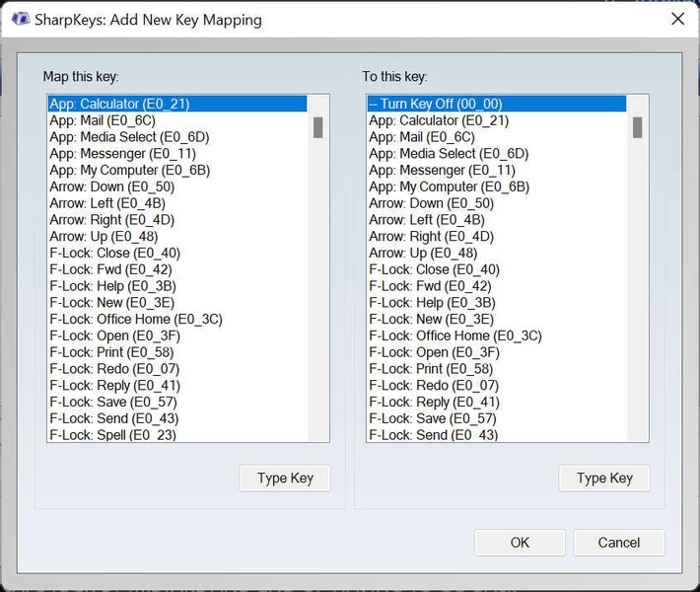This screenshot has height=592, width=700.
Task: Select F-Lock: Spell (E0_23) in Map this key list
Action: click(177, 434)
